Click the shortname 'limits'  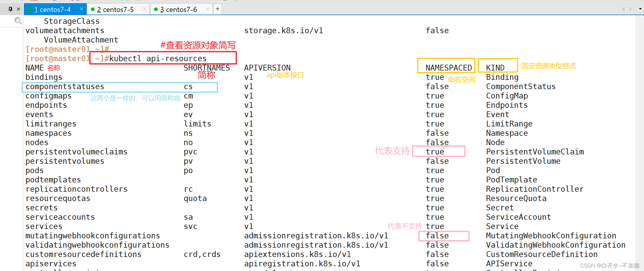coord(198,124)
